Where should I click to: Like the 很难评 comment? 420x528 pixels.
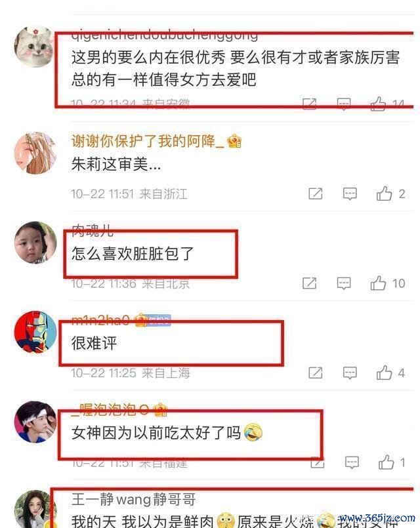(x=384, y=373)
